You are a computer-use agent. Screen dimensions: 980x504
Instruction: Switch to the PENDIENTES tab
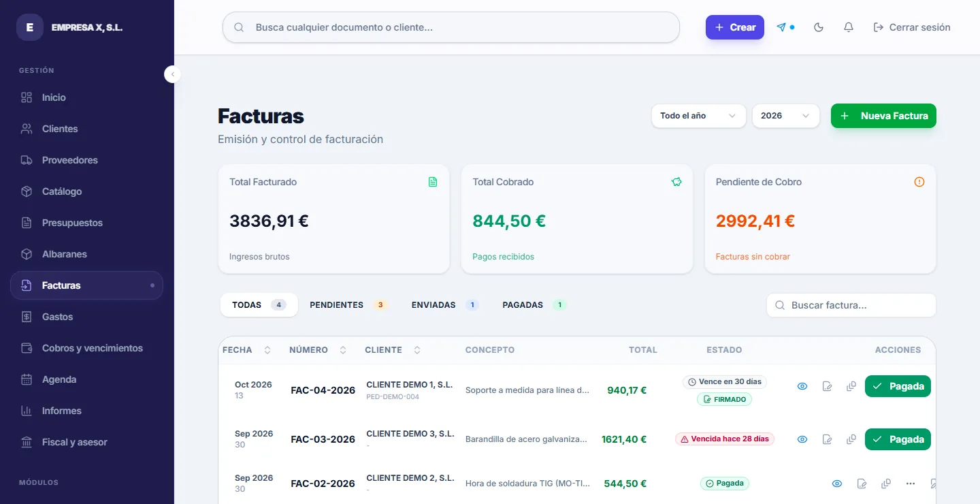click(x=348, y=305)
